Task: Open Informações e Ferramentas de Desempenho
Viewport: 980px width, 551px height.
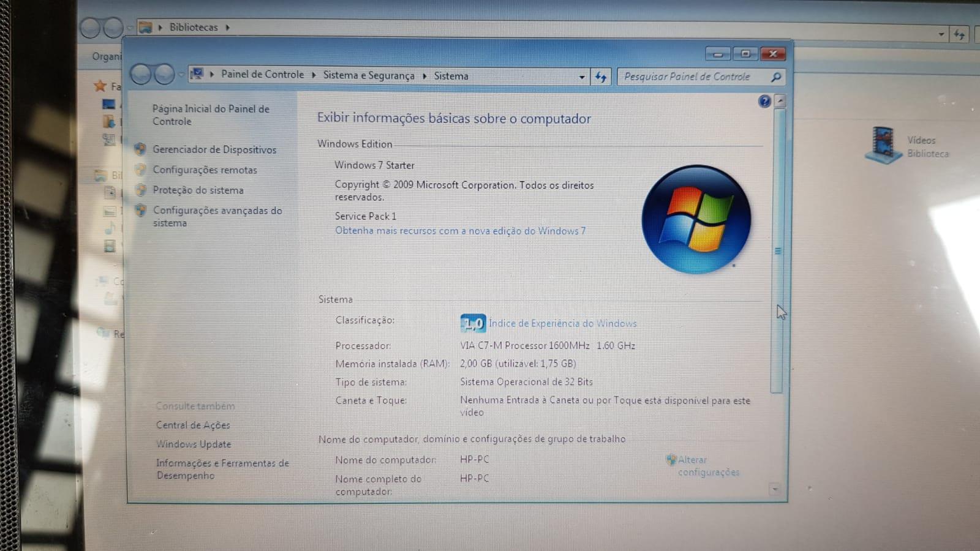Action: [222, 469]
